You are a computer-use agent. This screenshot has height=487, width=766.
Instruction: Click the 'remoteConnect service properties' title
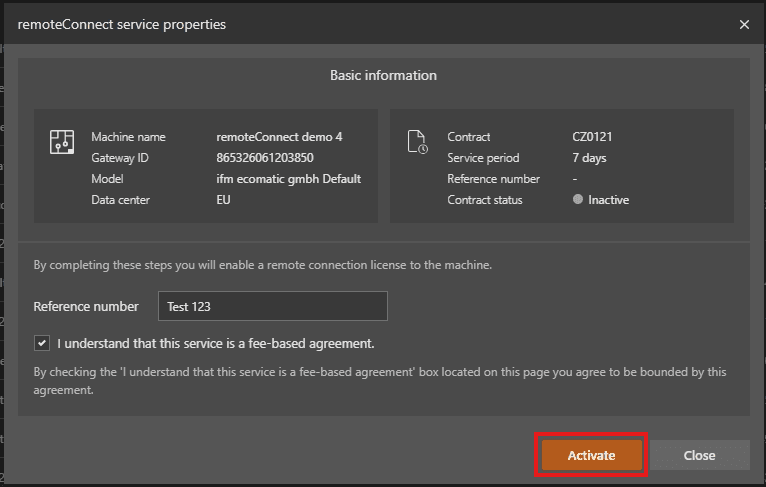pyautogui.click(x=122, y=24)
